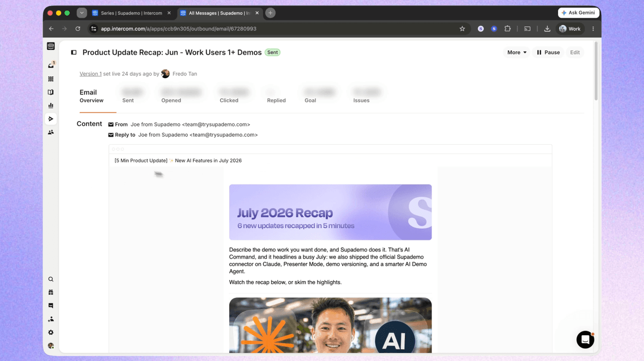Click the July 2026 Recap banner image
Viewport: 644px width, 361px height.
[x=330, y=212]
